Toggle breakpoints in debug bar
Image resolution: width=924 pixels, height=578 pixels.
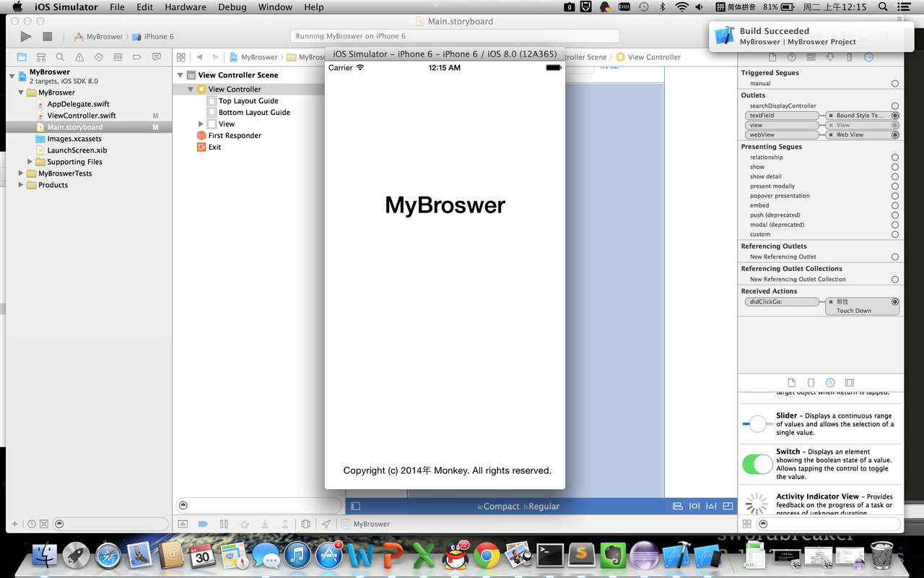point(203,524)
